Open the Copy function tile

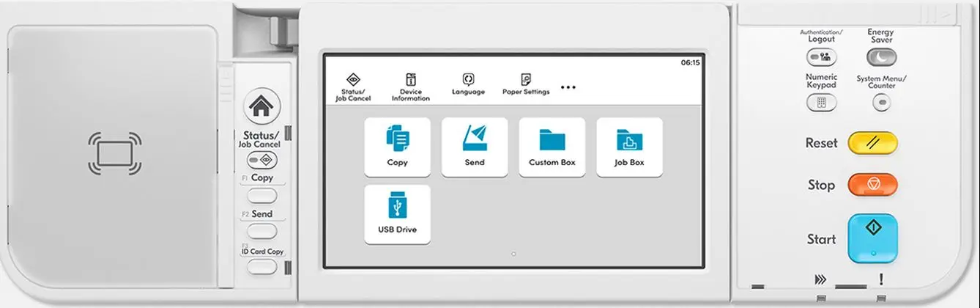click(397, 147)
